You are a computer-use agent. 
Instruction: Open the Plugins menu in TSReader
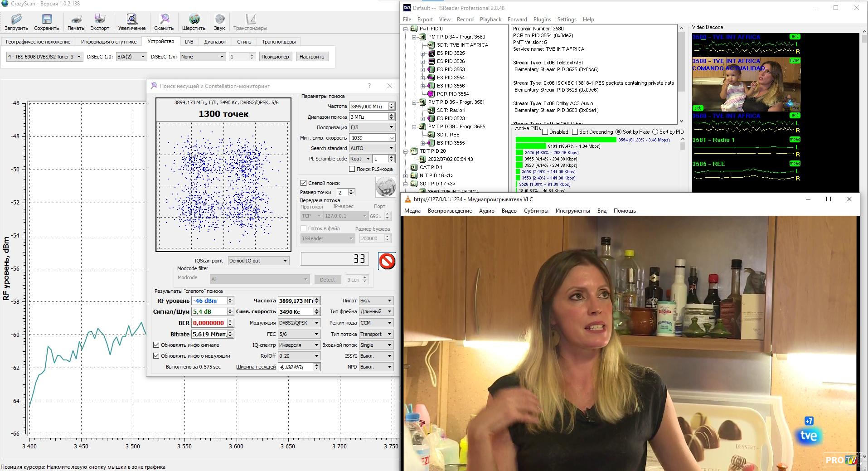click(x=542, y=19)
